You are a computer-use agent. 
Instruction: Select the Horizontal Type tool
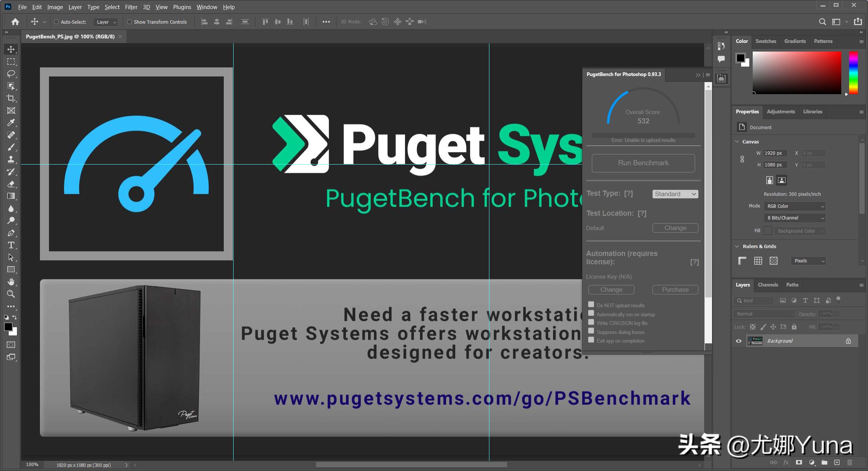11,245
